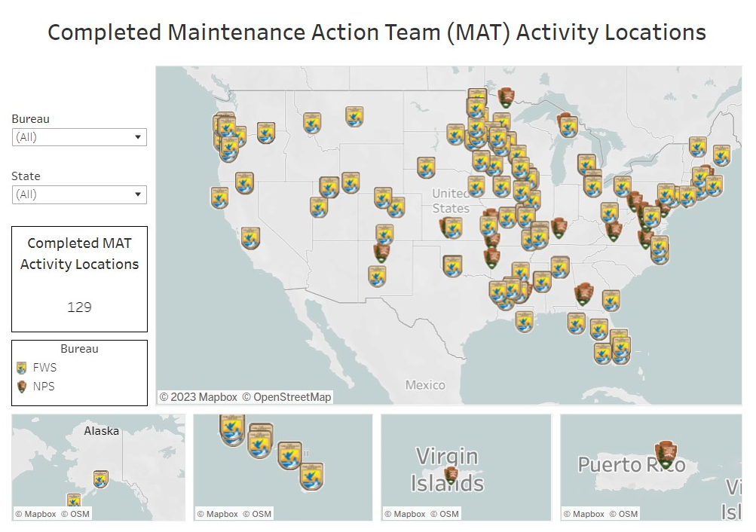Click the Completed MAT Activity Locations count box
The width and height of the screenshot is (756, 532).
pyautogui.click(x=78, y=279)
